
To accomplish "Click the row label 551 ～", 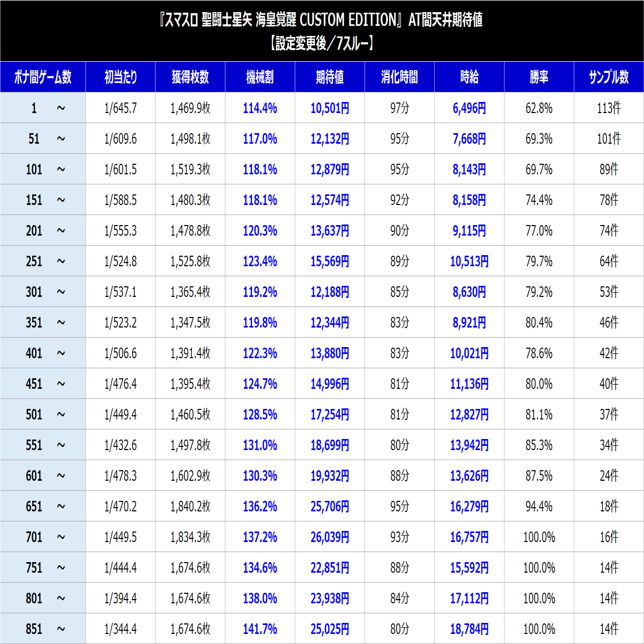I will tap(43, 445).
